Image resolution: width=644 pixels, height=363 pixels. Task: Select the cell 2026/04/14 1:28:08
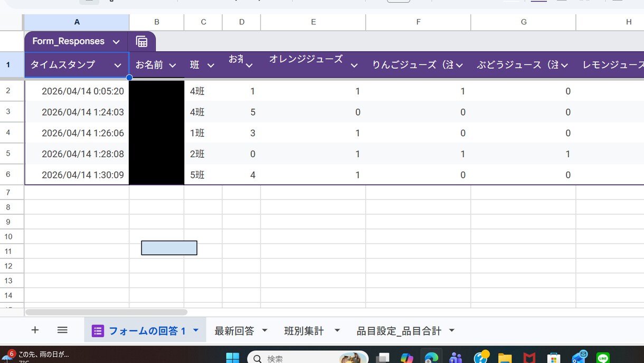[x=77, y=154]
